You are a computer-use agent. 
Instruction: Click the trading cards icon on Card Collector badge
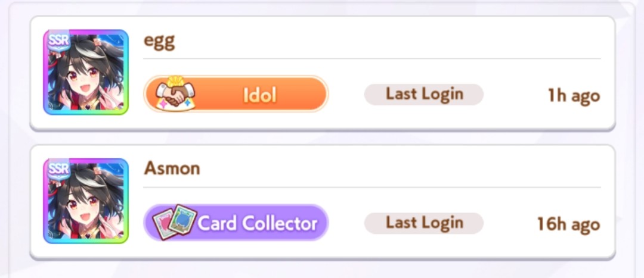[174, 223]
